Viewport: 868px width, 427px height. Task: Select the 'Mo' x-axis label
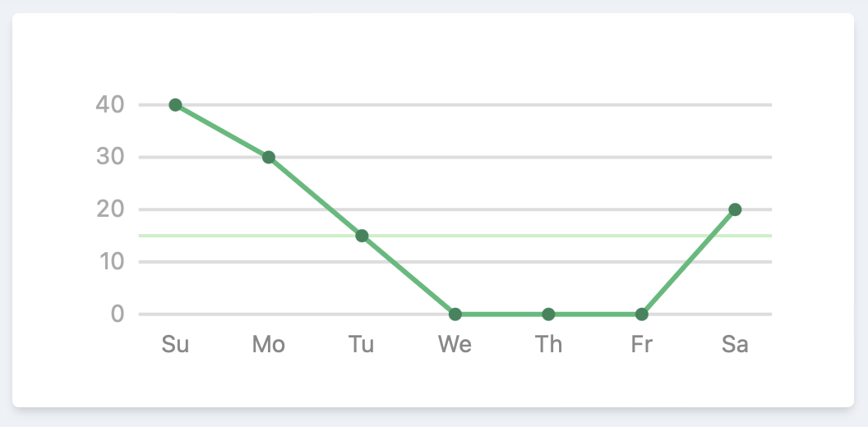point(268,344)
